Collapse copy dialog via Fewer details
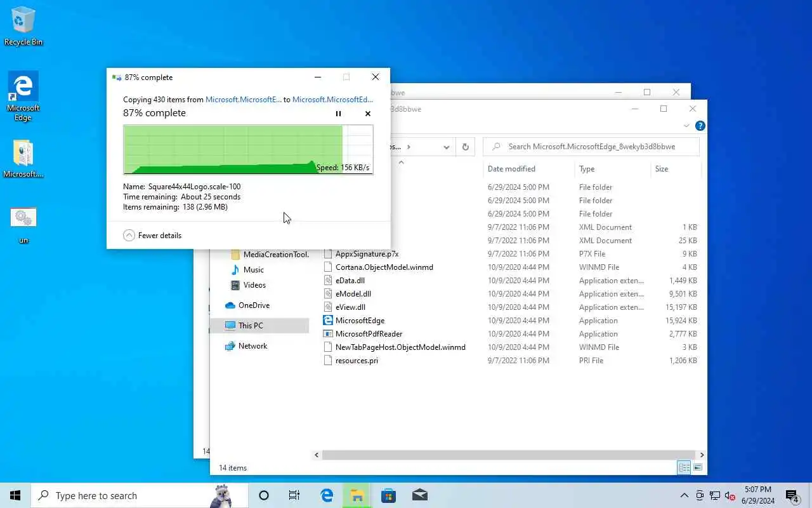The image size is (812, 508). point(152,235)
